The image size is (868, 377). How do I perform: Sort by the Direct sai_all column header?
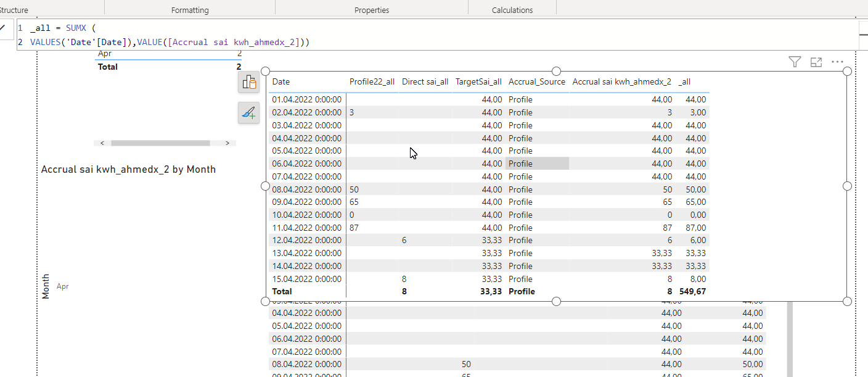click(x=425, y=81)
